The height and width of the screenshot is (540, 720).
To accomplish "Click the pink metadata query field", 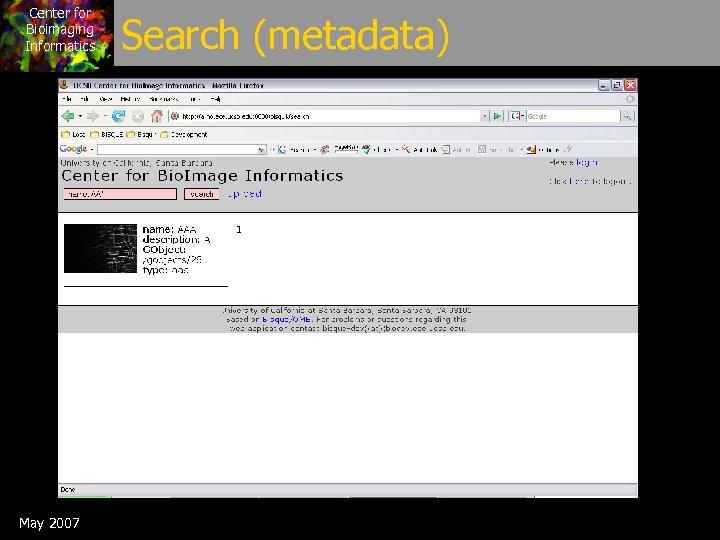I will pyautogui.click(x=120, y=194).
